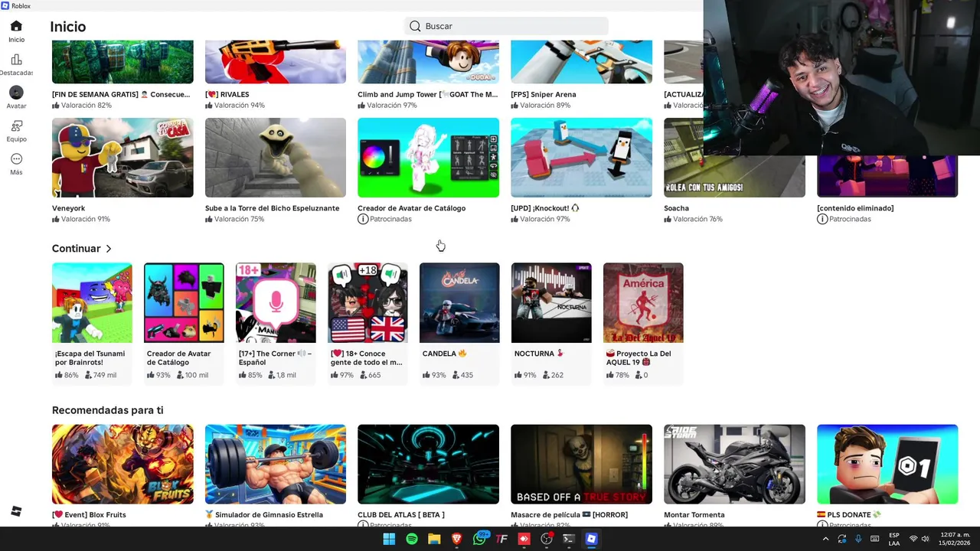Open the RIVALES game title
Screen dimensions: 980x551
tap(227, 95)
